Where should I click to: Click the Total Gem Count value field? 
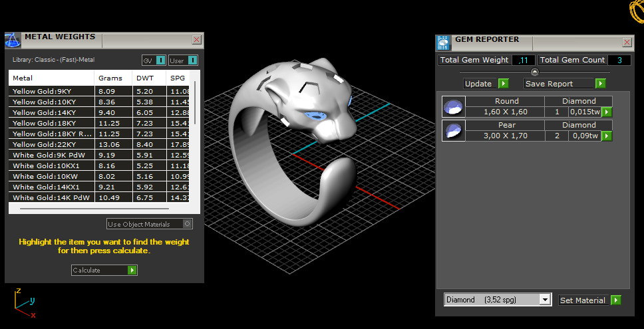(619, 60)
